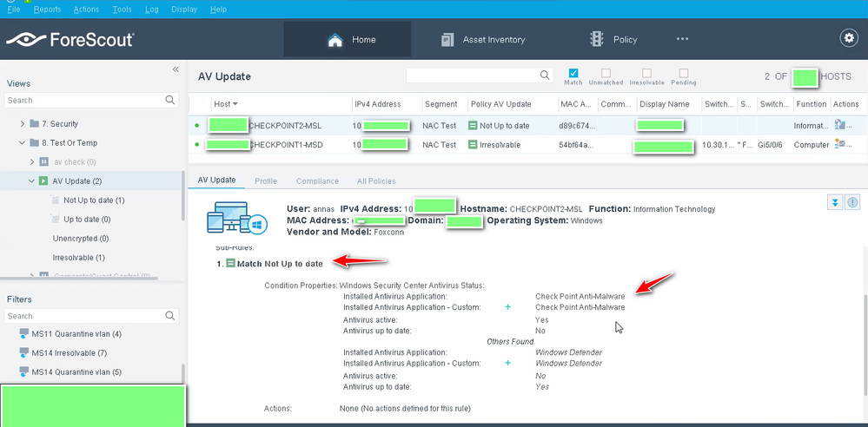Enable the Pending checkbox
Viewport: 868px width, 427px height.
[684, 73]
